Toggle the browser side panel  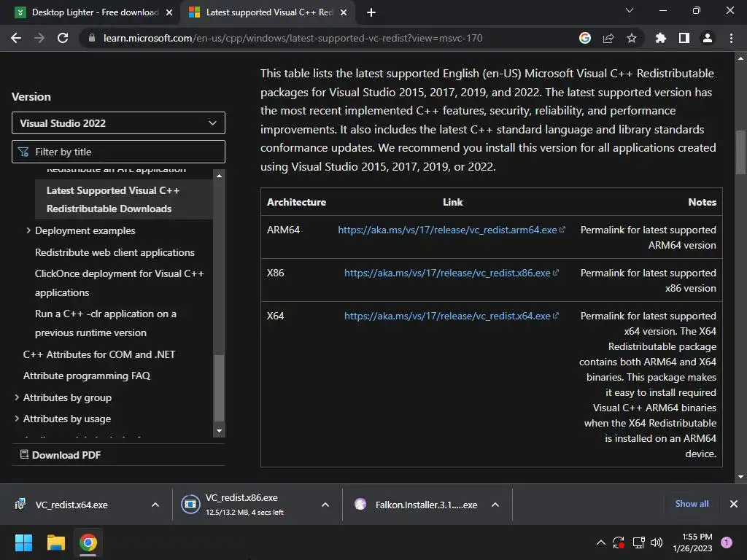684,38
